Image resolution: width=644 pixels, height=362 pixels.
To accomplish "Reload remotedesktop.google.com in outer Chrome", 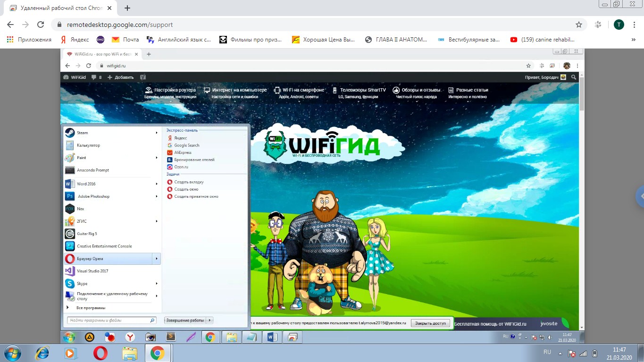I will click(x=41, y=25).
